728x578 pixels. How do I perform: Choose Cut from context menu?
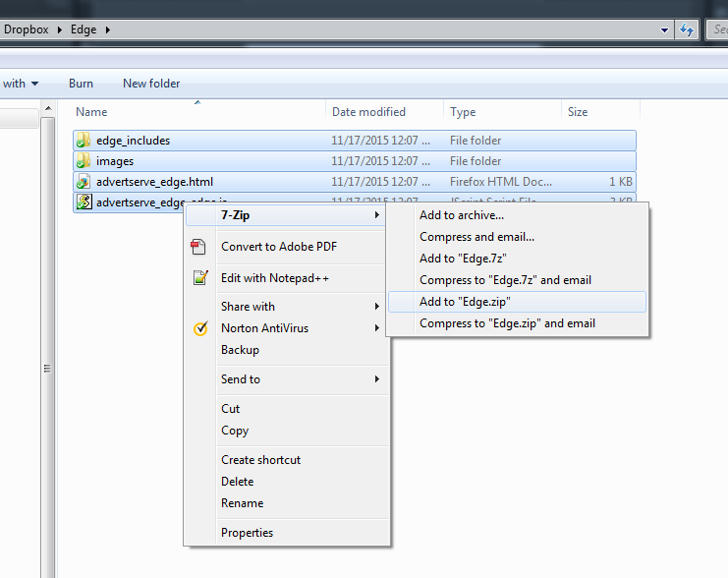(x=287, y=409)
